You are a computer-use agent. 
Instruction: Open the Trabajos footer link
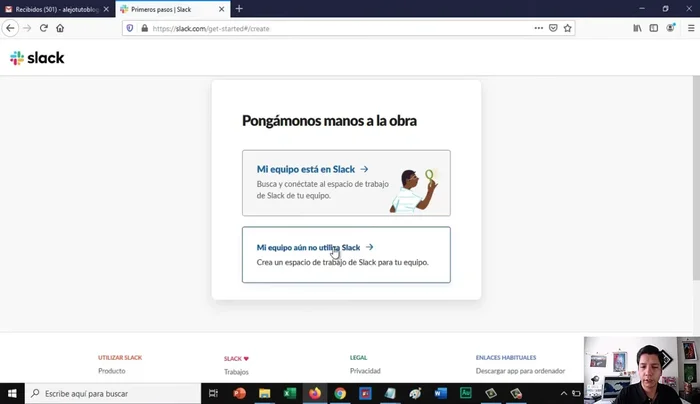[236, 372]
